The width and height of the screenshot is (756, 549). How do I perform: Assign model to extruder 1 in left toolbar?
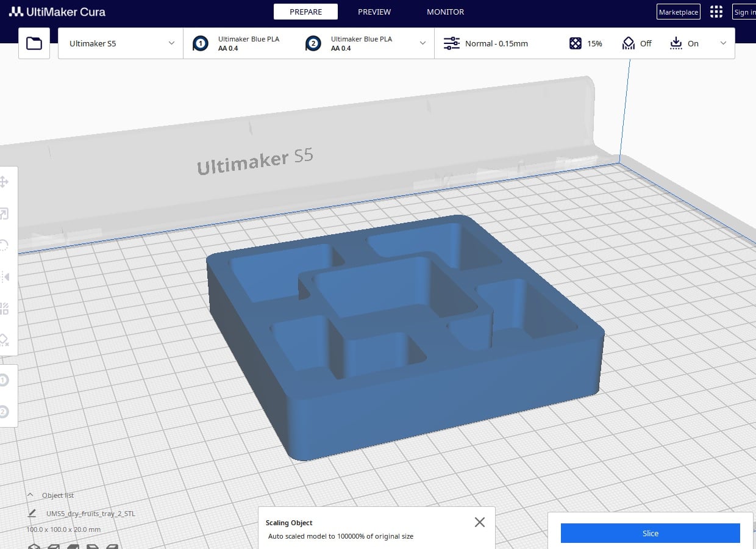(4, 380)
